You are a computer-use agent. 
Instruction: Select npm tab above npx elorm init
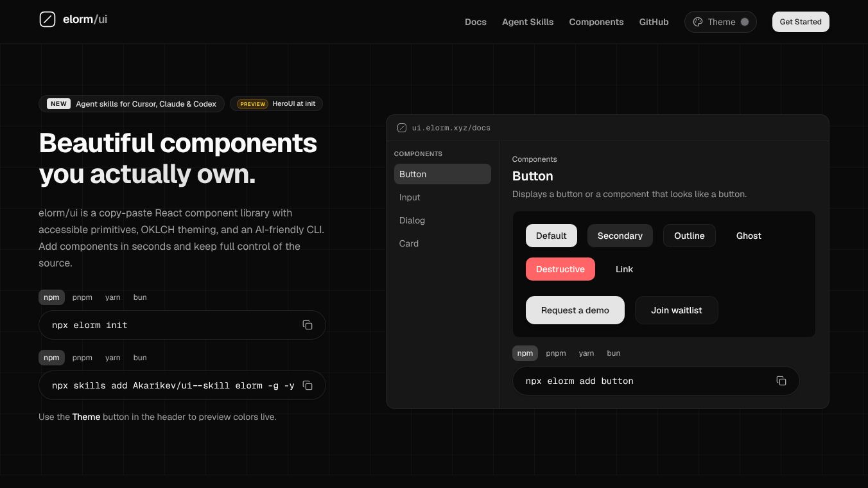pos(51,297)
